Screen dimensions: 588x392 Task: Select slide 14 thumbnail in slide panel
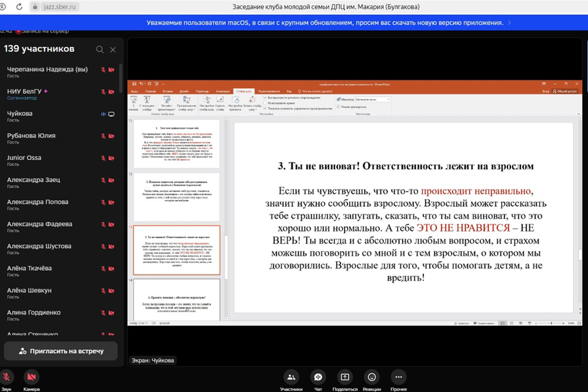click(176, 301)
